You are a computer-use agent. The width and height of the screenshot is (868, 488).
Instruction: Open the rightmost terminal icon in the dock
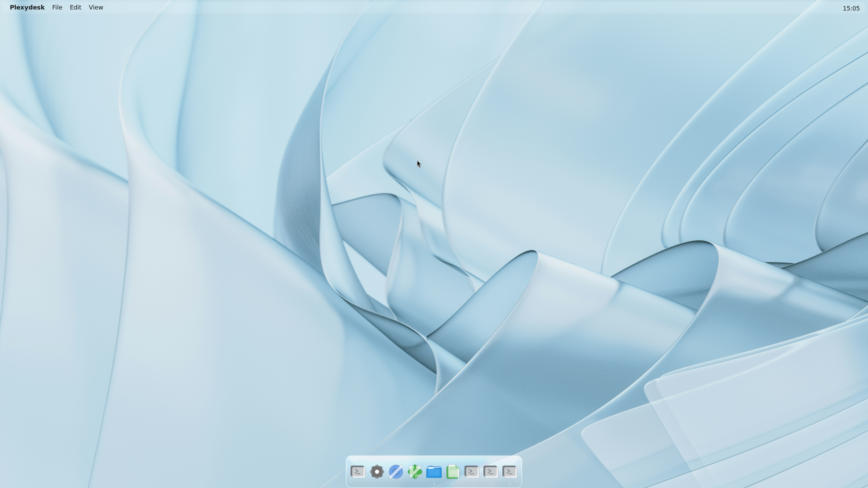511,471
